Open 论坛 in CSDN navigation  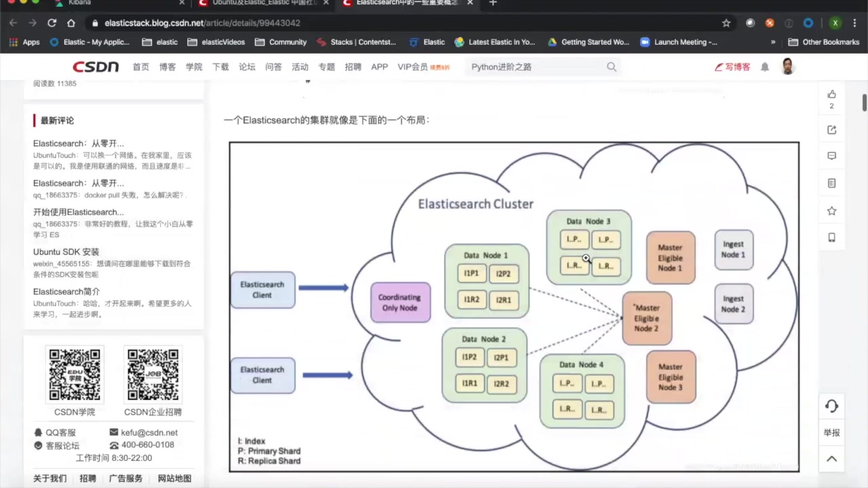[247, 67]
